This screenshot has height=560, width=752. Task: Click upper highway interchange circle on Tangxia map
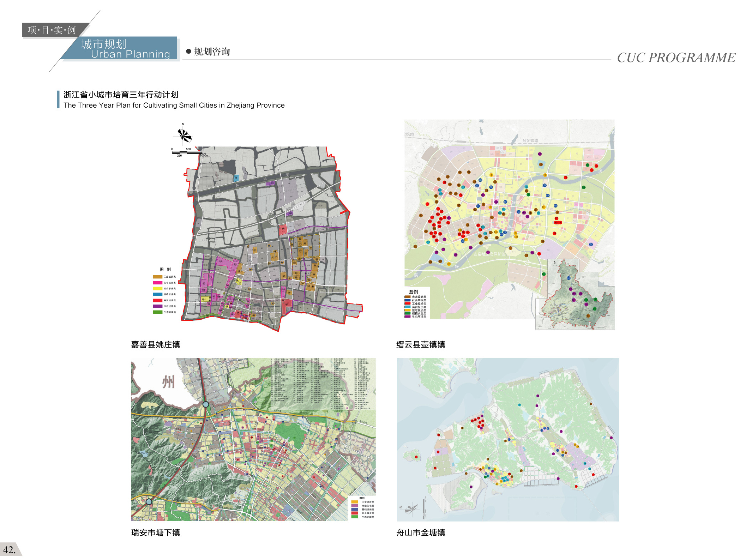point(206,404)
